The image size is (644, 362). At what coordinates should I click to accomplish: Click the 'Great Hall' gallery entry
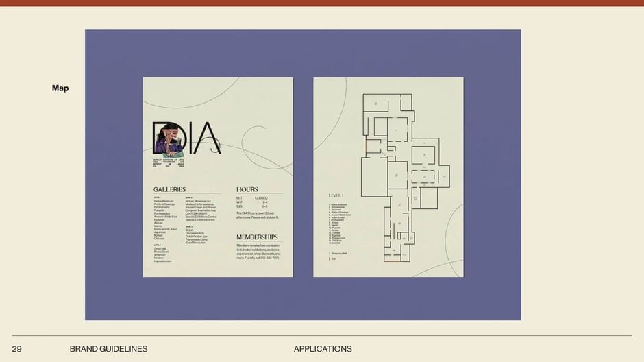[160, 249]
